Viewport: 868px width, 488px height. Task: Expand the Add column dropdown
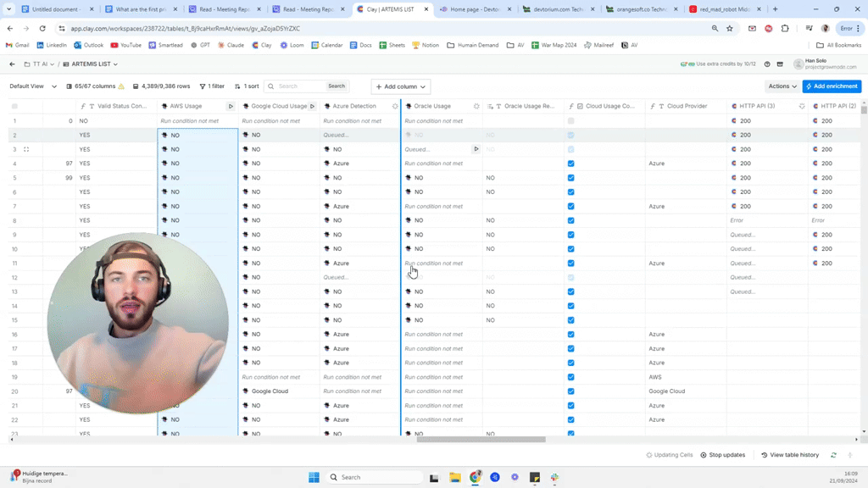[400, 86]
